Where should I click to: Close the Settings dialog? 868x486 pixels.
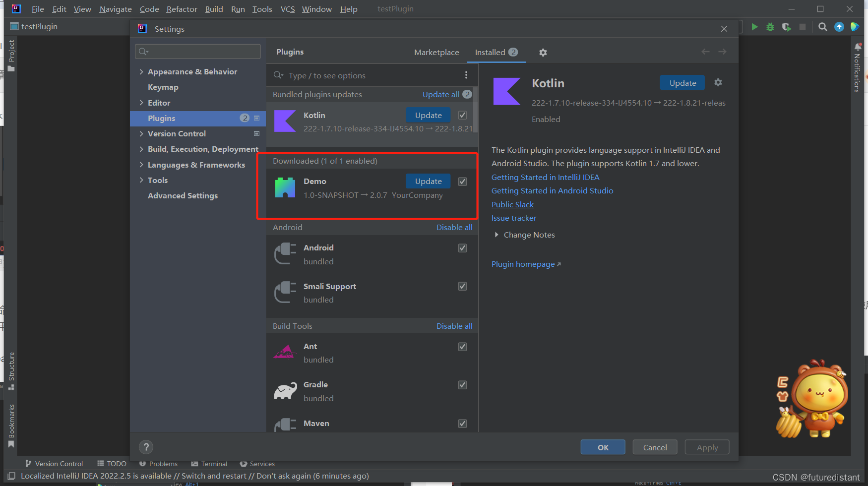coord(724,29)
